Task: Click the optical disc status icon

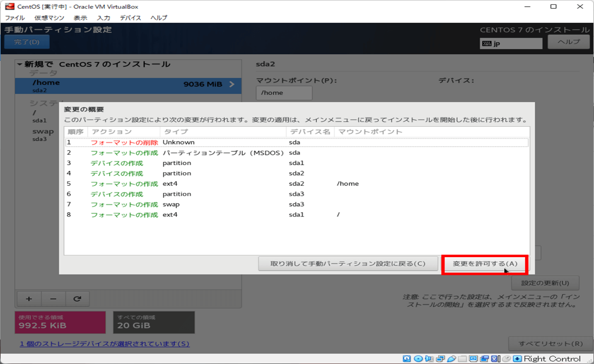Action: pyautogui.click(x=418, y=359)
